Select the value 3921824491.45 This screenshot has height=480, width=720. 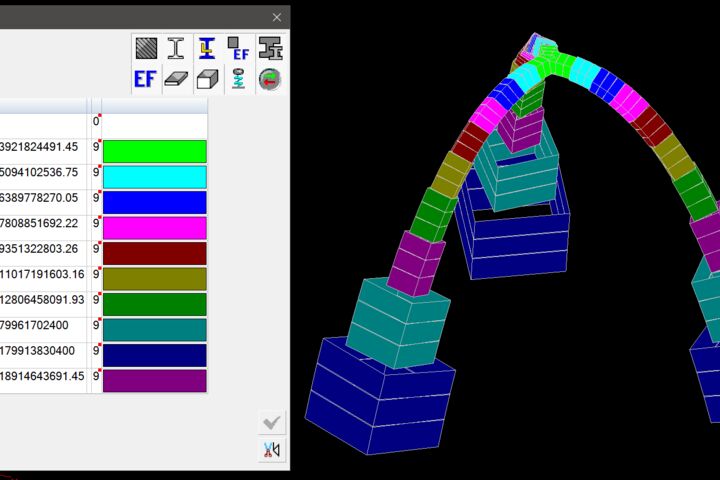point(39,147)
